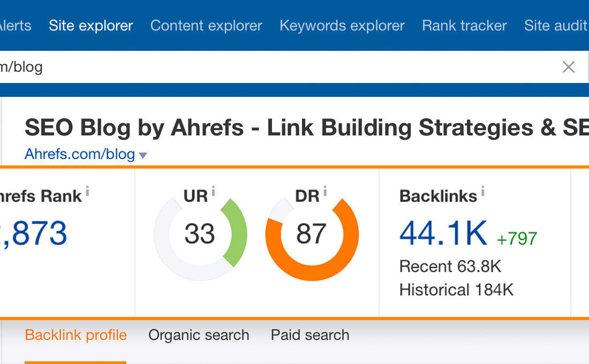The image size is (589, 364).
Task: Open the UR info tooltip icon
Action: pos(213,191)
